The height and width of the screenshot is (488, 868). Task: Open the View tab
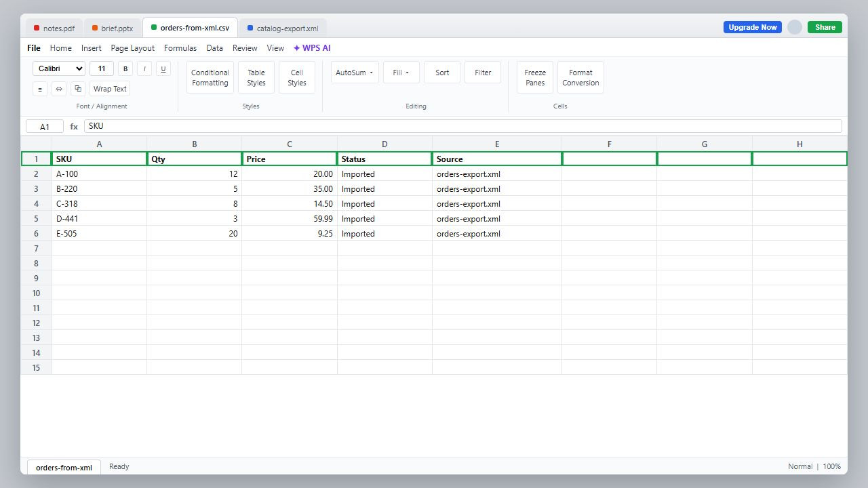pyautogui.click(x=275, y=48)
